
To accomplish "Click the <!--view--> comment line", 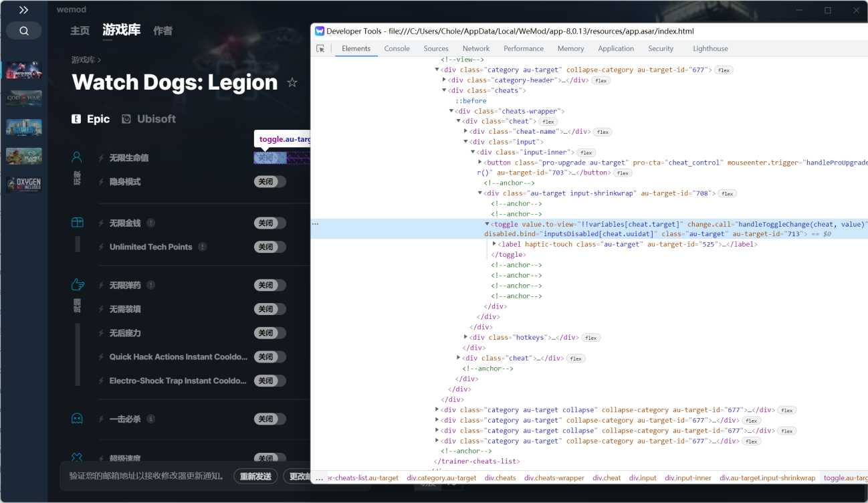I will click(462, 60).
